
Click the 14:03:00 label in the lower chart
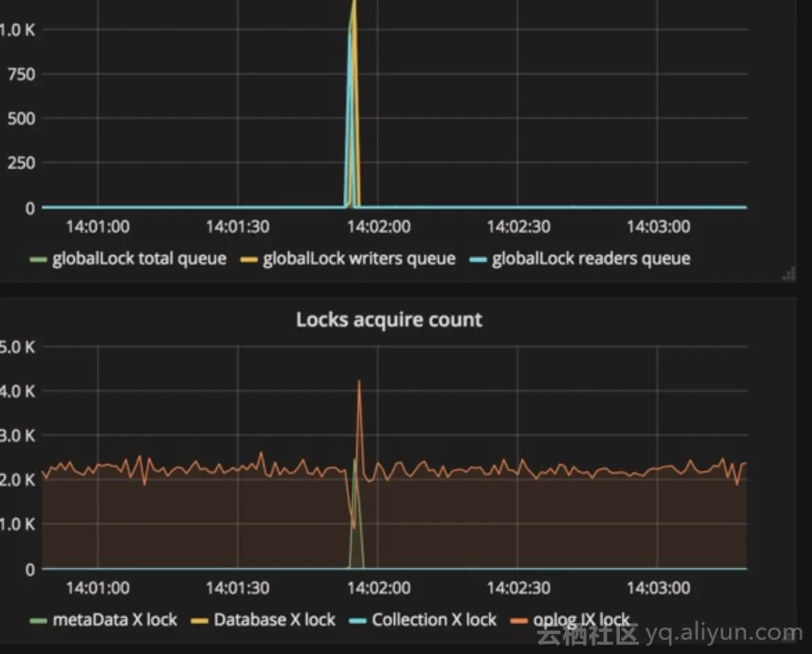tap(658, 587)
